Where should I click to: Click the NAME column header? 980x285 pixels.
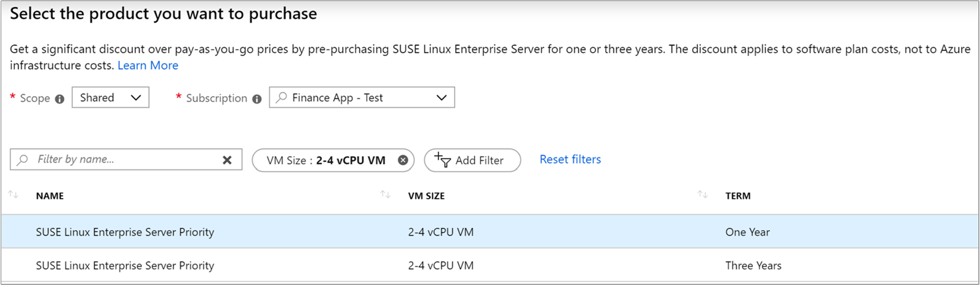click(x=50, y=196)
